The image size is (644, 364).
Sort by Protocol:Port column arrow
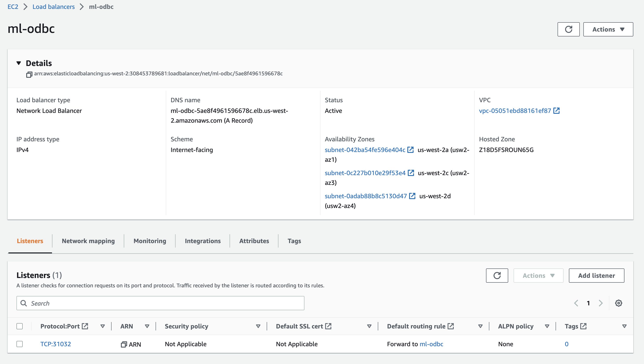102,326
